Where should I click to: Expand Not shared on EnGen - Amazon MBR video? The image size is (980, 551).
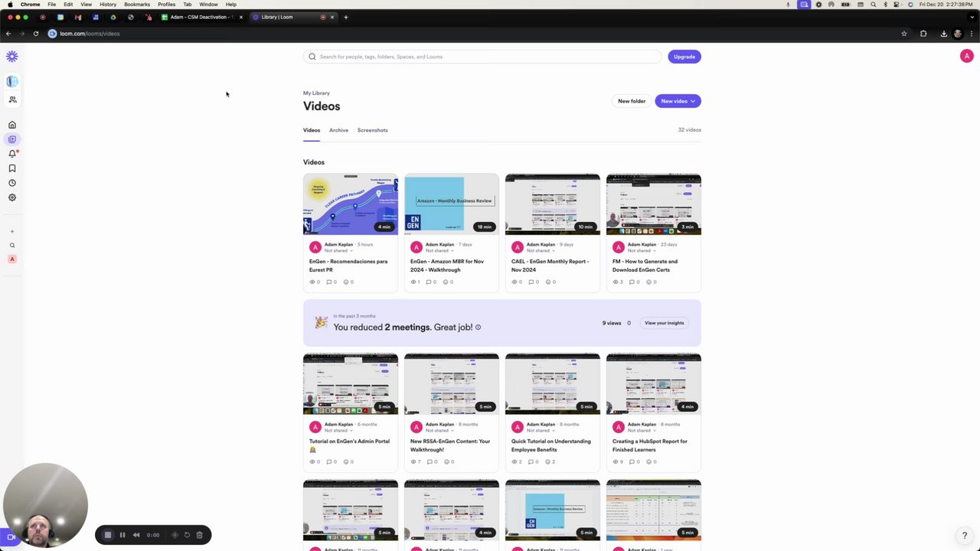(438, 250)
